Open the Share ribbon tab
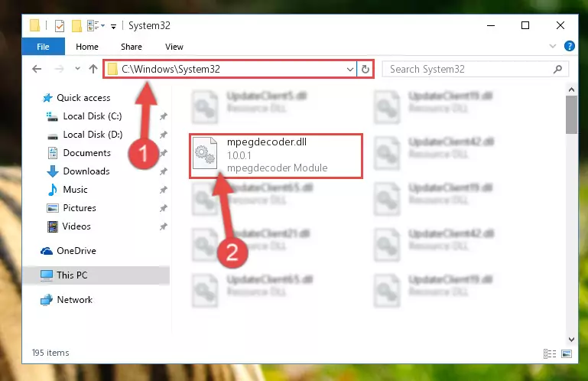This screenshot has height=381, width=588. coord(132,47)
